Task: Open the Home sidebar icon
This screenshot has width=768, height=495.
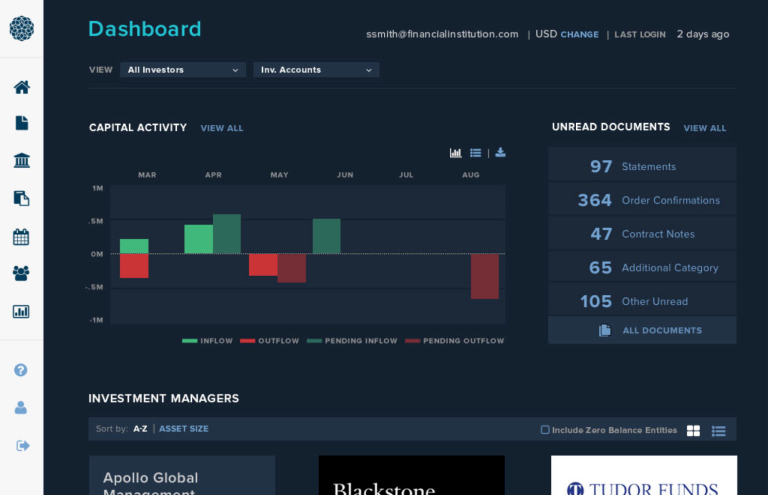Action: (22, 88)
